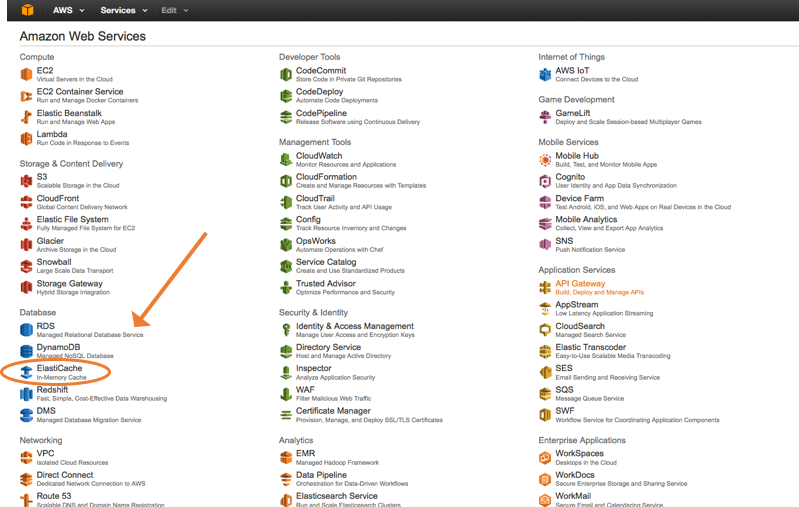The image size is (799, 507).
Task: Open the API Gateway link
Action: (580, 283)
